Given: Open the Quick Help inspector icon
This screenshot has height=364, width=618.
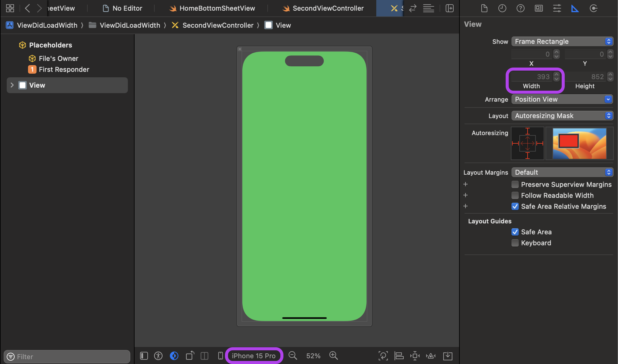Looking at the screenshot, I should pos(520,8).
